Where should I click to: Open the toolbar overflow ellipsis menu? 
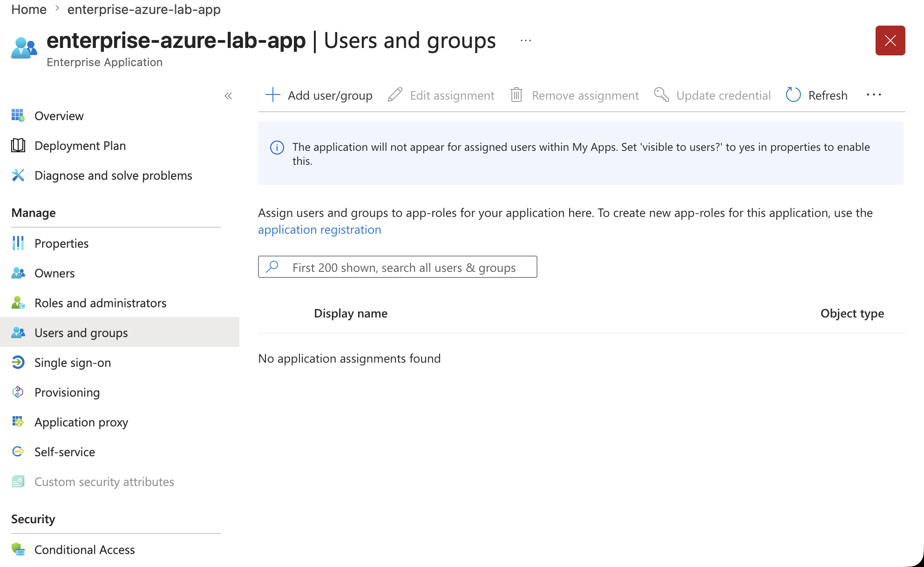click(x=874, y=95)
